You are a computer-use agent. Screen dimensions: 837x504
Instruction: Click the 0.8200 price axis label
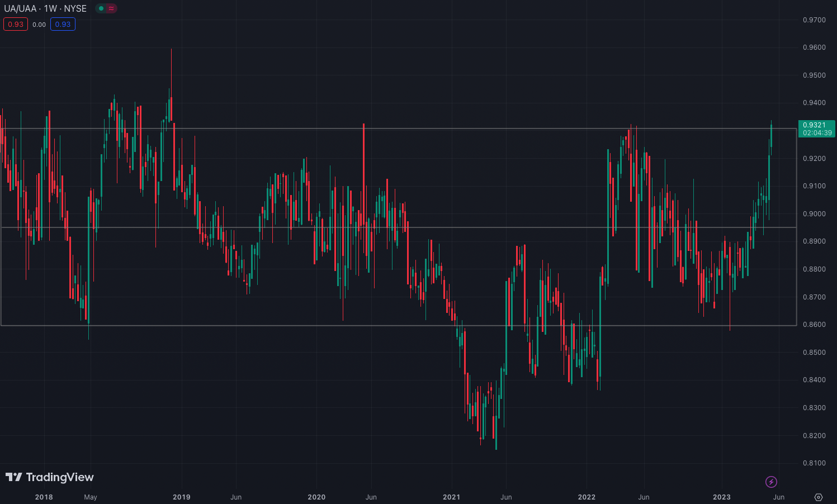tap(814, 436)
